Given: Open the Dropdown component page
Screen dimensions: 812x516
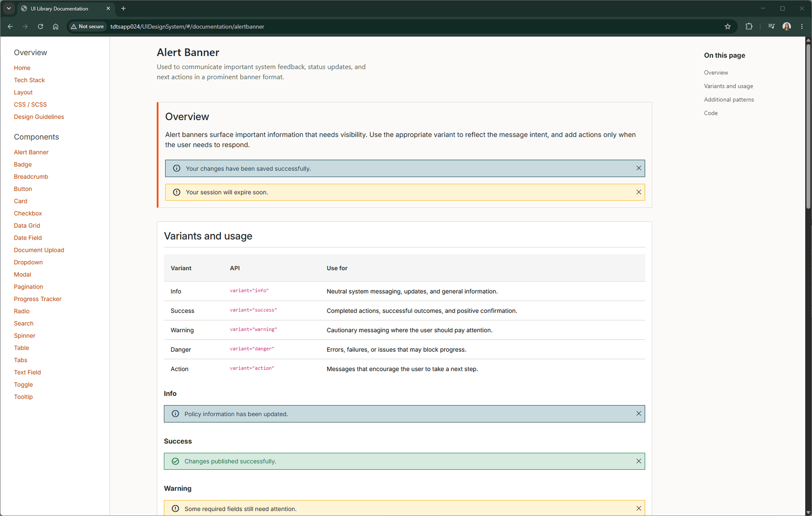Looking at the screenshot, I should (28, 262).
